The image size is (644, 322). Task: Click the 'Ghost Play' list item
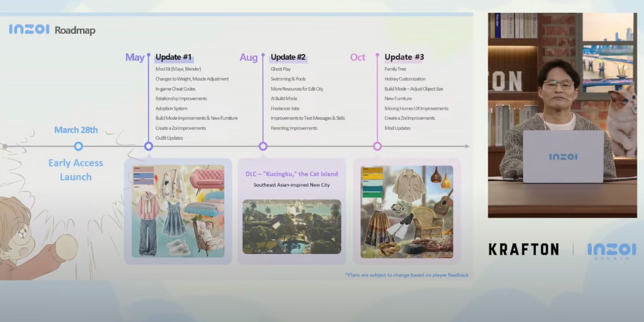pos(280,69)
